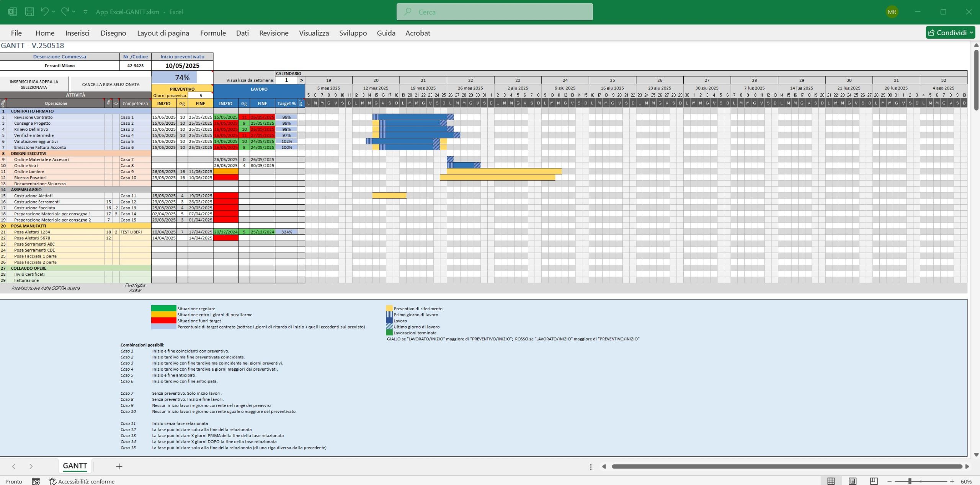Click the Condividi share button
Screen dimensions: 980x485
coord(950,33)
